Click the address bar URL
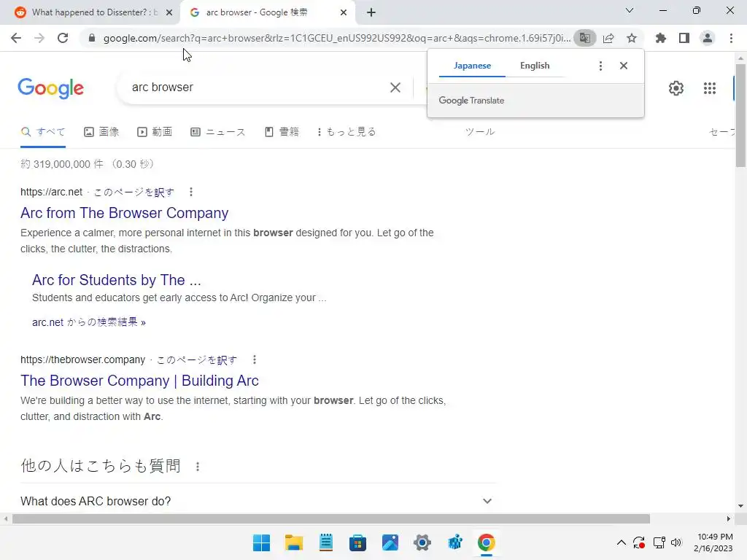Viewport: 747px width, 560px height. tap(336, 38)
